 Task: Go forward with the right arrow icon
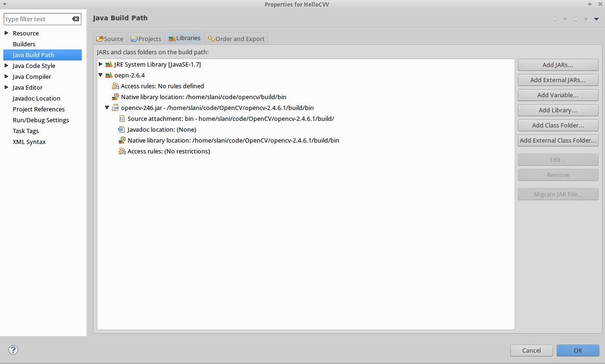point(576,19)
